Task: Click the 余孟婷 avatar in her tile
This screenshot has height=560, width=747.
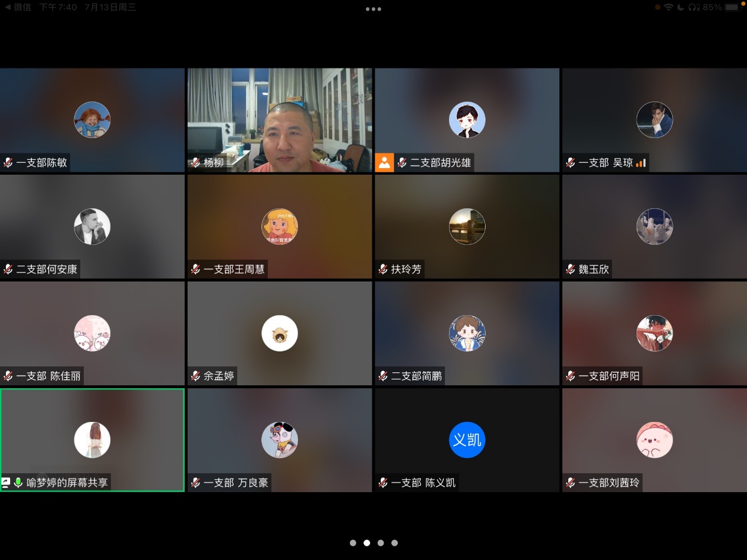Action: click(280, 333)
